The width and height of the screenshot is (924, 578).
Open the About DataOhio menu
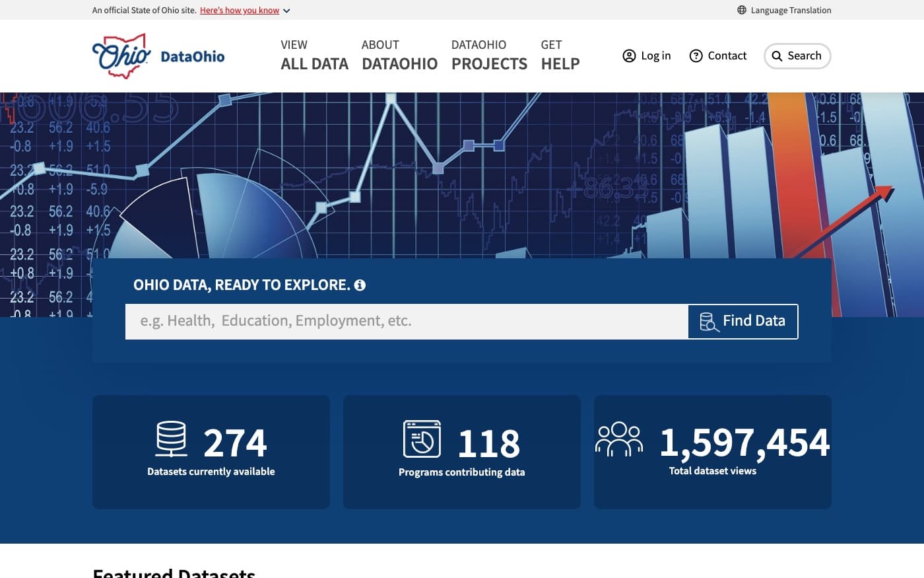[399, 55]
